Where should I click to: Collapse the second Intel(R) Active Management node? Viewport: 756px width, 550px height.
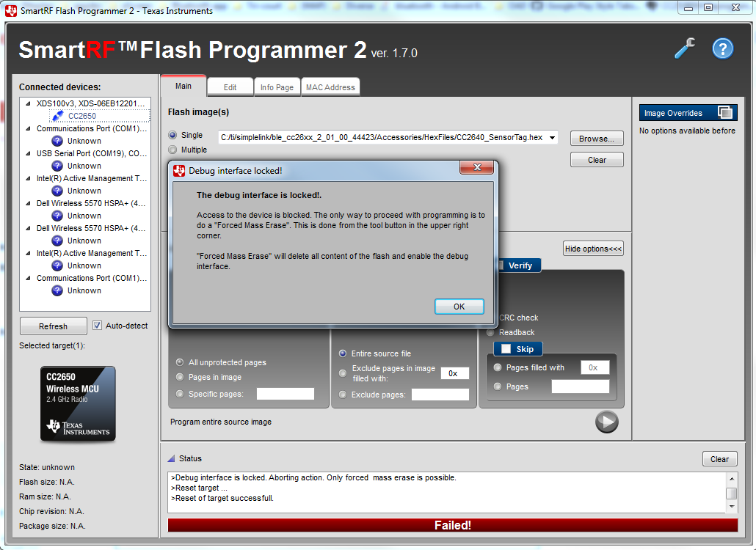click(28, 253)
